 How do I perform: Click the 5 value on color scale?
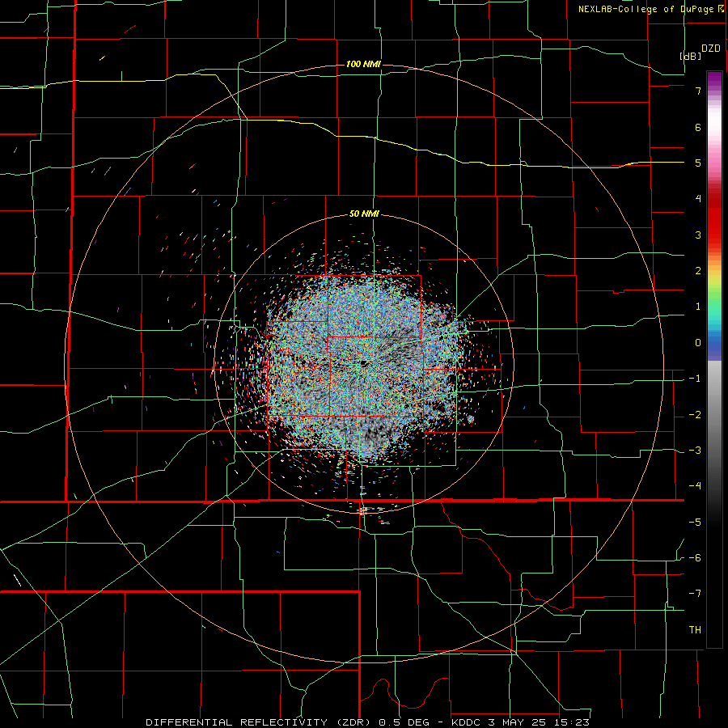[698, 163]
